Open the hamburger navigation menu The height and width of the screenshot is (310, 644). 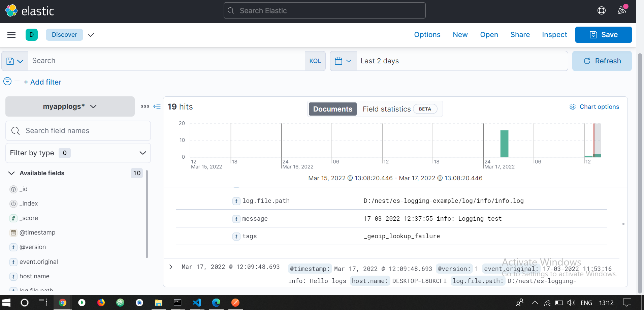[x=11, y=35]
